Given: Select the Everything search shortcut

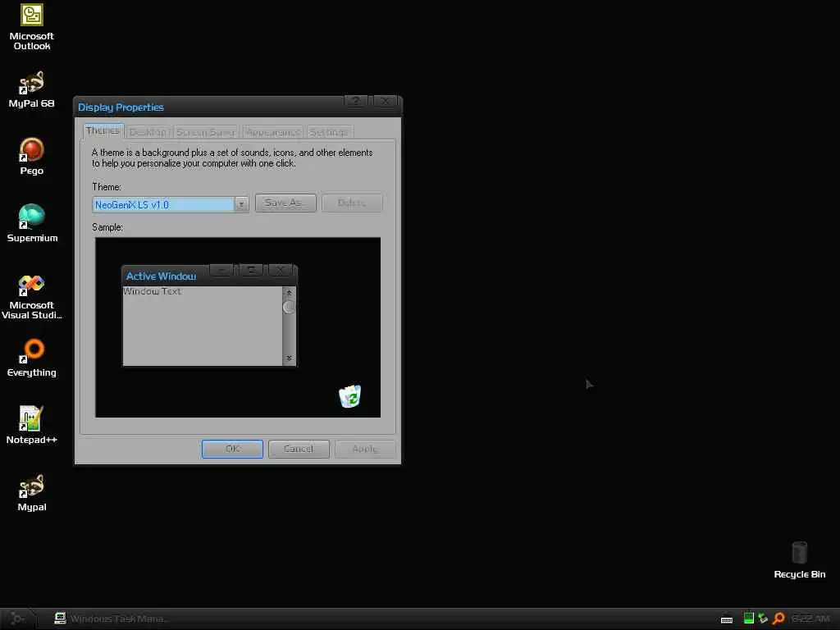Looking at the screenshot, I should [32, 358].
